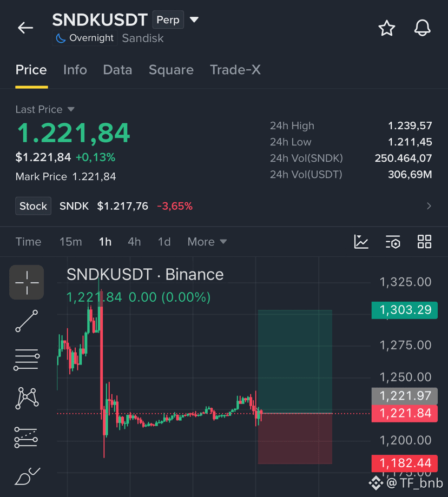Switch to the Trade-X tab
The width and height of the screenshot is (448, 497).
pyautogui.click(x=235, y=70)
